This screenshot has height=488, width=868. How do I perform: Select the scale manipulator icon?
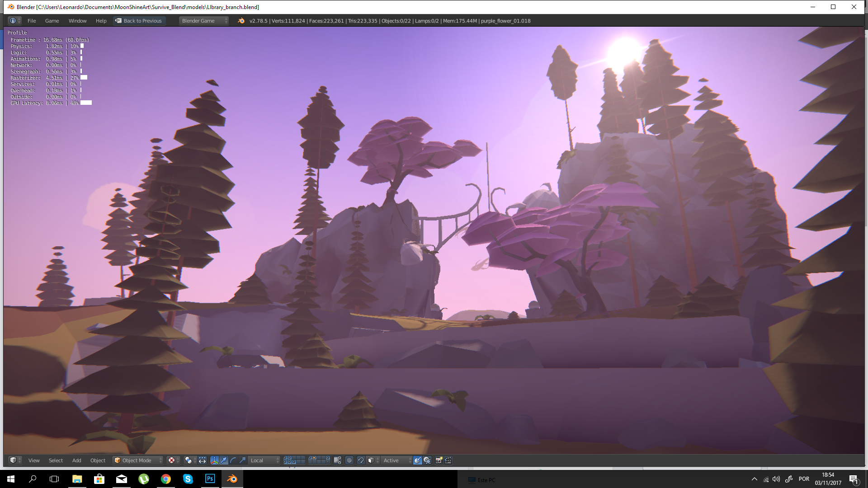(242, 460)
